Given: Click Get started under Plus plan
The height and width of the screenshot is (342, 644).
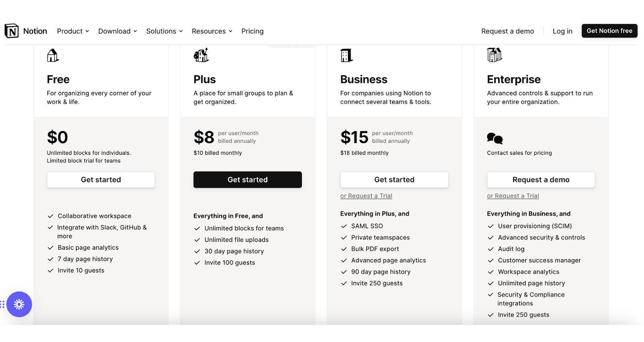Looking at the screenshot, I should pyautogui.click(x=248, y=180).
